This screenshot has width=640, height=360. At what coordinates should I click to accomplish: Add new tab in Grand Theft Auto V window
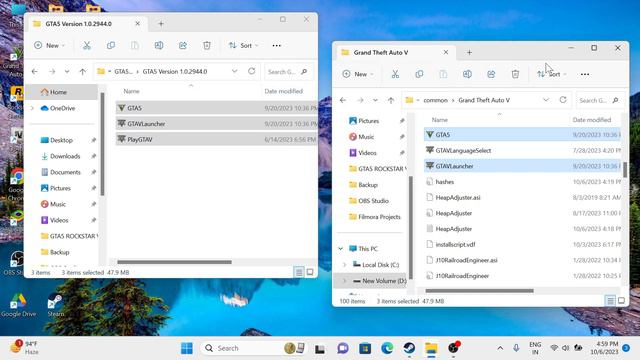[469, 52]
